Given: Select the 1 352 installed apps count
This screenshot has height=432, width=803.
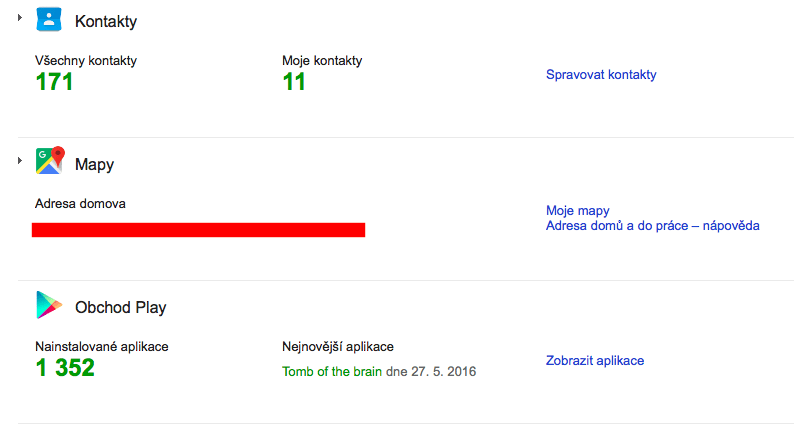Looking at the screenshot, I should point(65,368).
